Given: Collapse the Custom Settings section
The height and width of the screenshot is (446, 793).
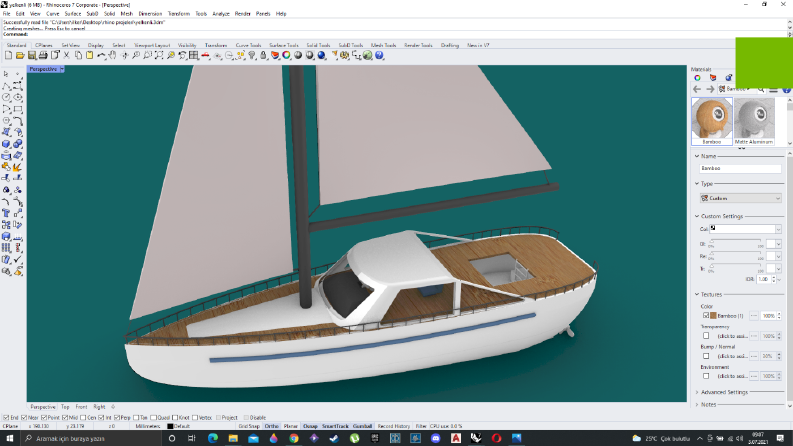Looking at the screenshot, I should [x=697, y=216].
